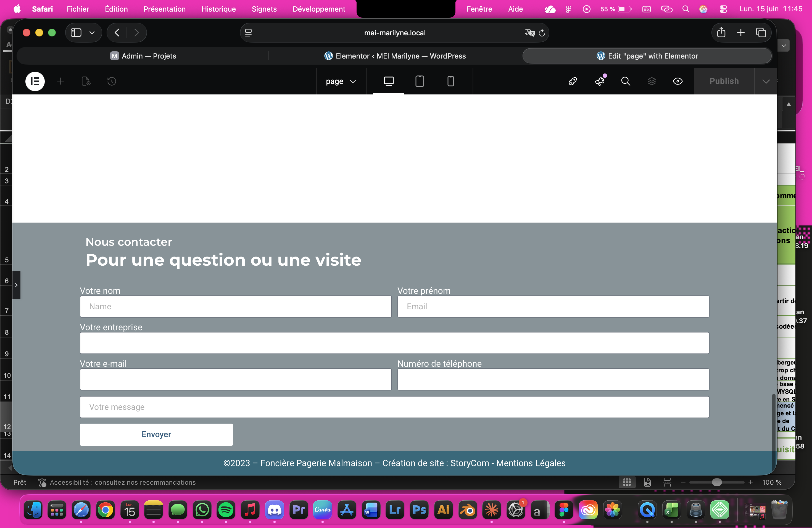Click Excel zoom out minus
The width and height of the screenshot is (812, 528).
click(x=683, y=482)
